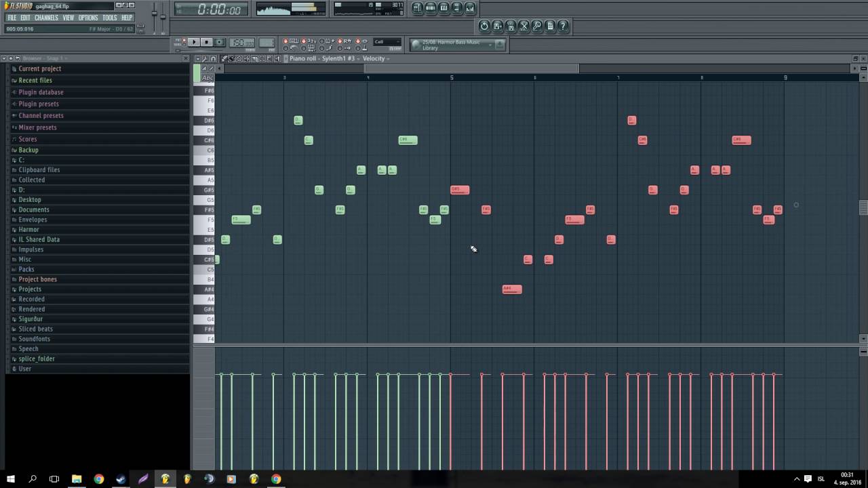
Task: Click the browser reread structure icon
Action: 18,58
